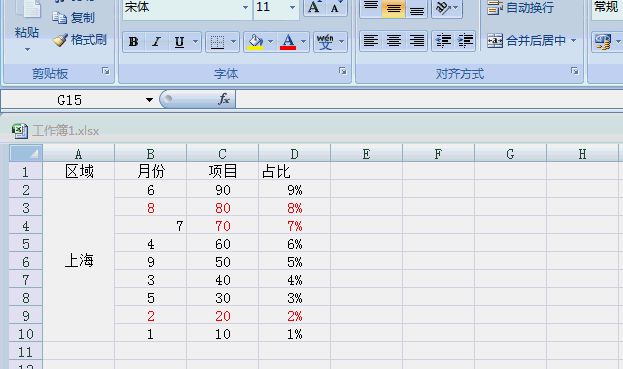Open clipboard (剪贴板) dialog launcher
This screenshot has height=369, width=623.
pyautogui.click(x=105, y=71)
